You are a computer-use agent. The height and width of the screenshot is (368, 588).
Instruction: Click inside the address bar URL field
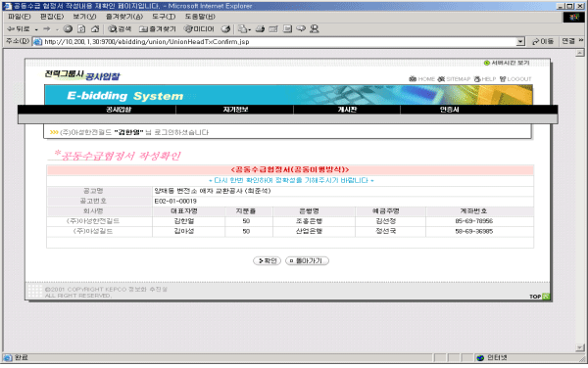(x=277, y=41)
